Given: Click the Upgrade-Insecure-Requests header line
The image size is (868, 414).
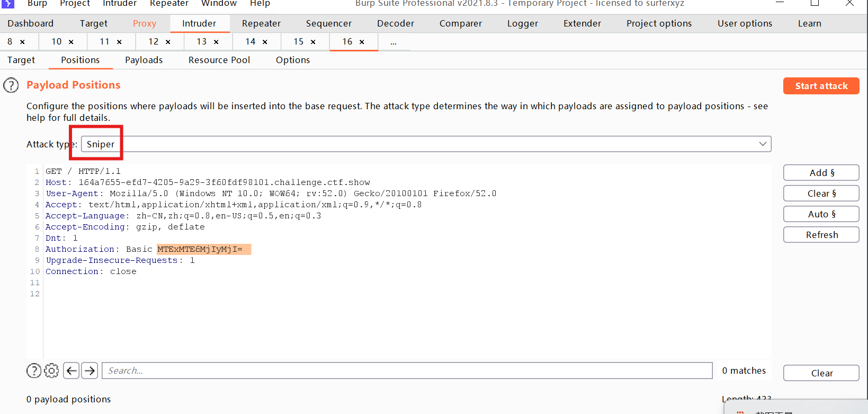Looking at the screenshot, I should (x=120, y=260).
